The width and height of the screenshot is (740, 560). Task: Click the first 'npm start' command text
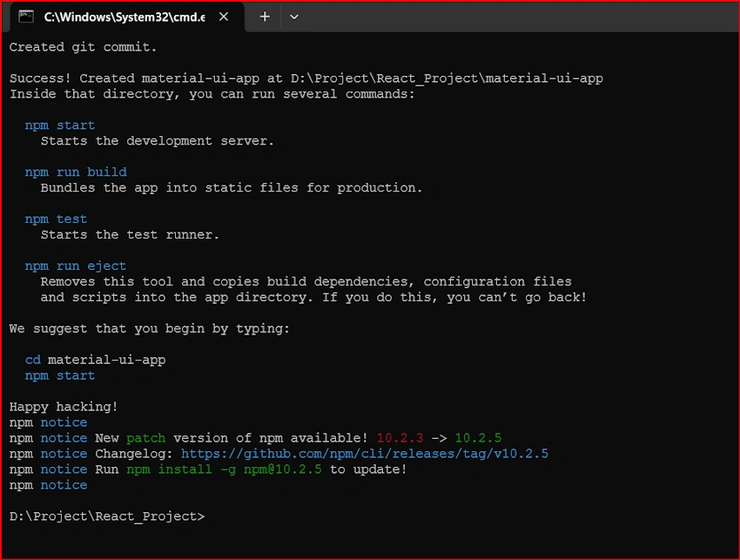(x=60, y=125)
